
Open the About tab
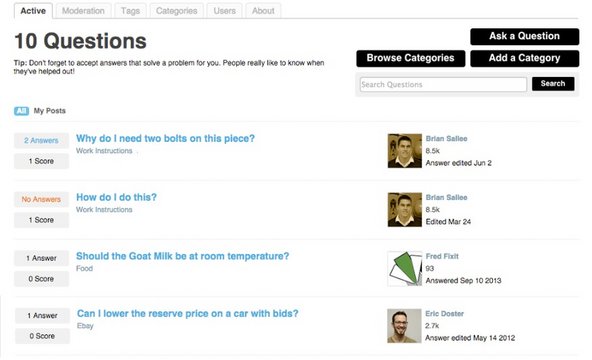[263, 11]
